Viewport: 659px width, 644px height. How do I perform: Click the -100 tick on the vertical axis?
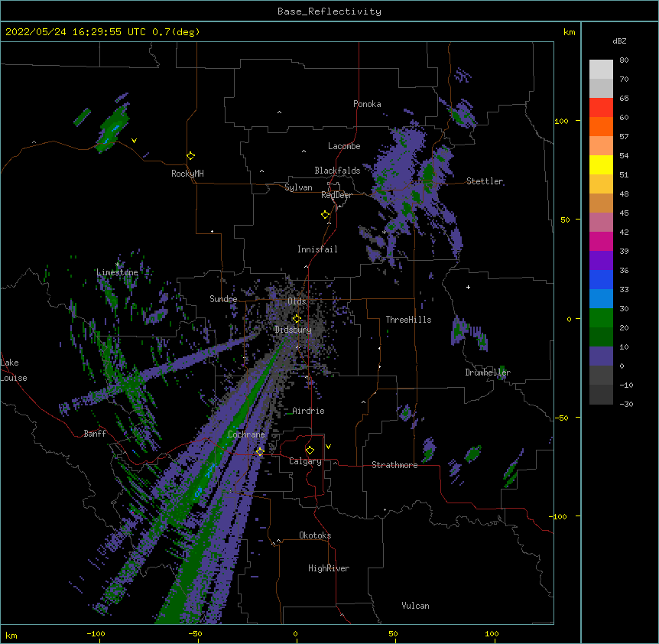point(560,516)
